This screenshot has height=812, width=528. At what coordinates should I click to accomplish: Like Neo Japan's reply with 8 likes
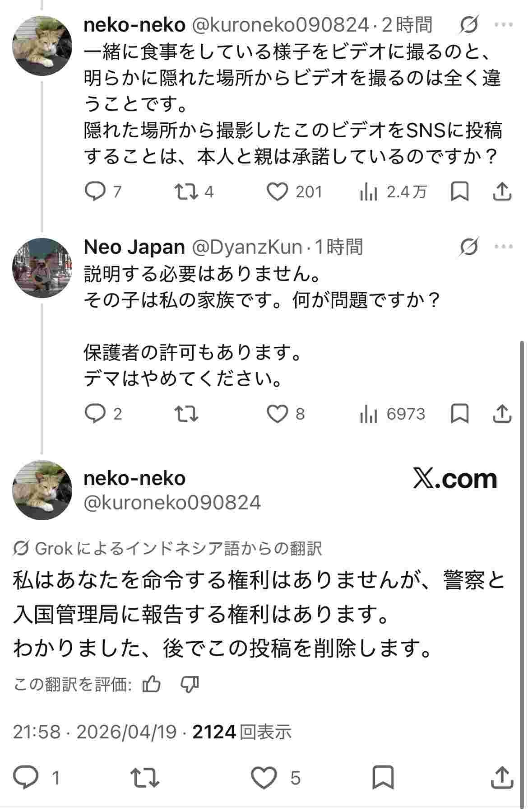(x=277, y=414)
